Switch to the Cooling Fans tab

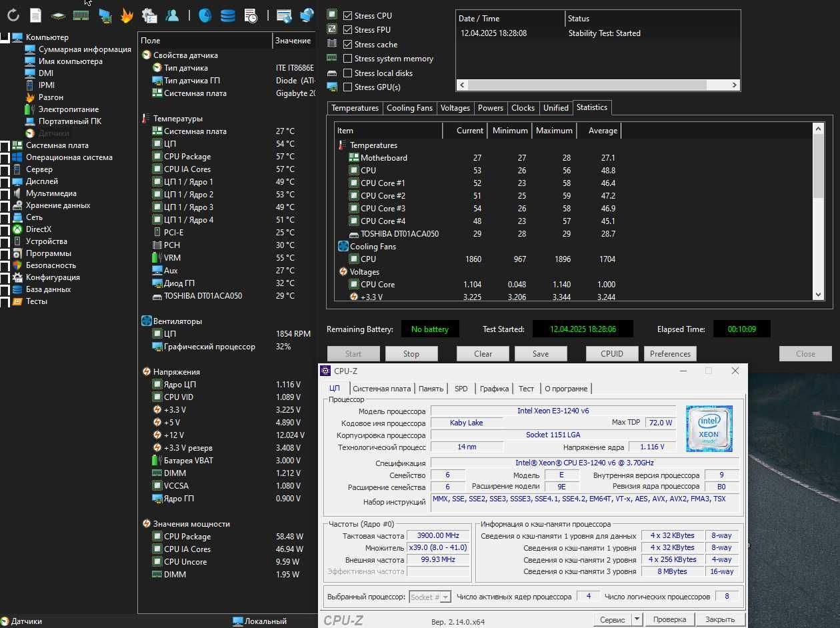point(409,108)
